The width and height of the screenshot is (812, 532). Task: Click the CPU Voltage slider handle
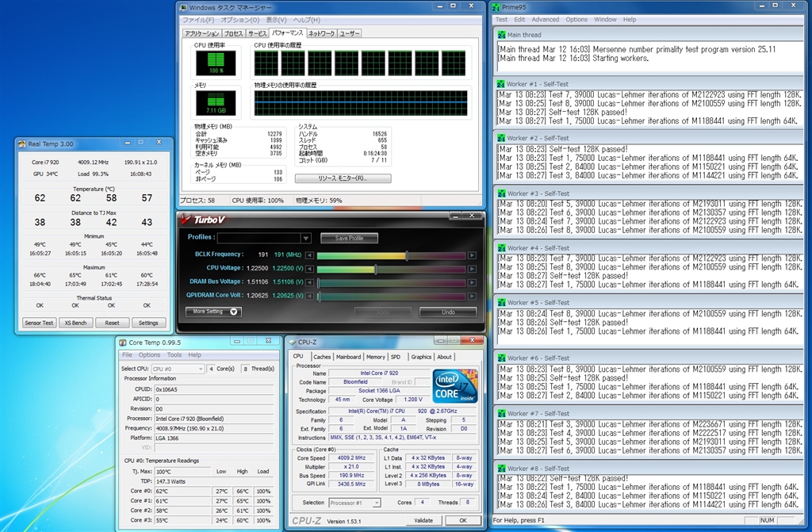pos(375,269)
